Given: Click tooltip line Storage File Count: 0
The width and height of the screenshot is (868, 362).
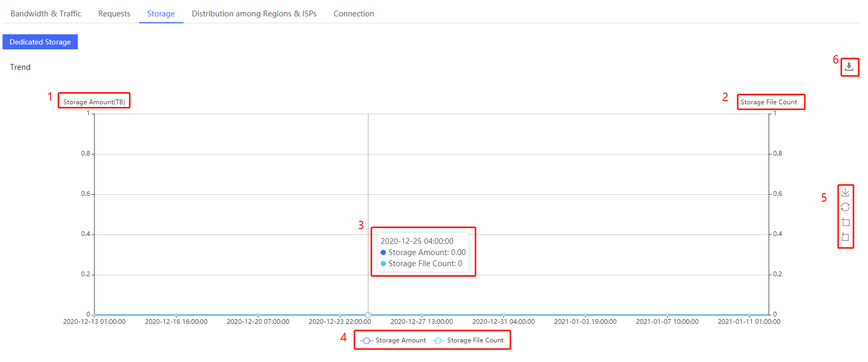Looking at the screenshot, I should click(x=421, y=264).
